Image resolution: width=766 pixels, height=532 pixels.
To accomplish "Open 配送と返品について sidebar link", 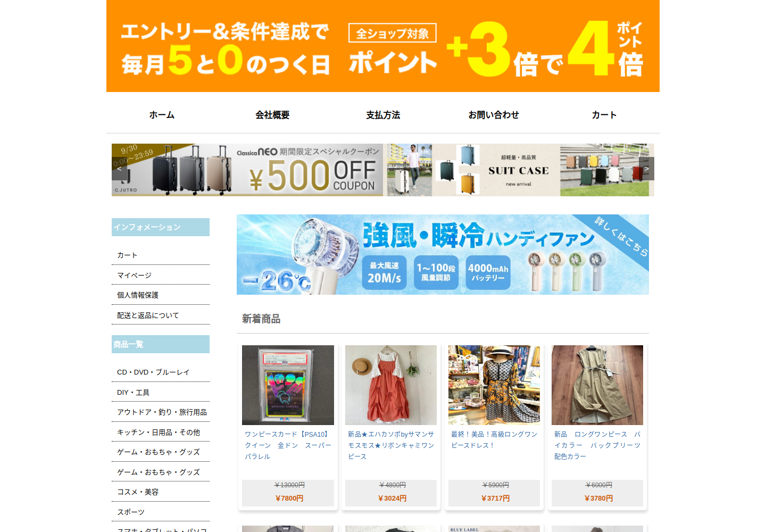I will click(x=148, y=315).
